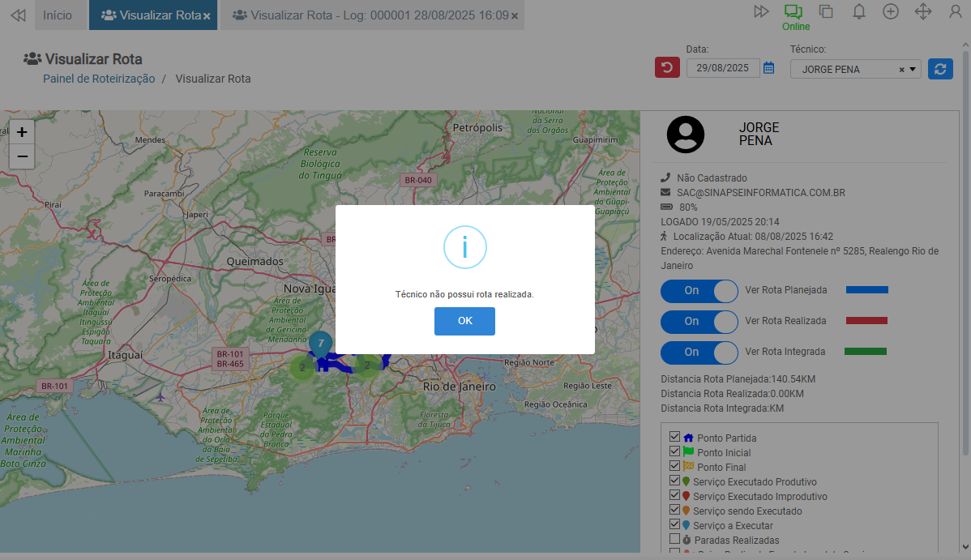The image size is (971, 560).
Task: Go to Painel de Roteirização breadcrumb link
Action: tap(99, 79)
